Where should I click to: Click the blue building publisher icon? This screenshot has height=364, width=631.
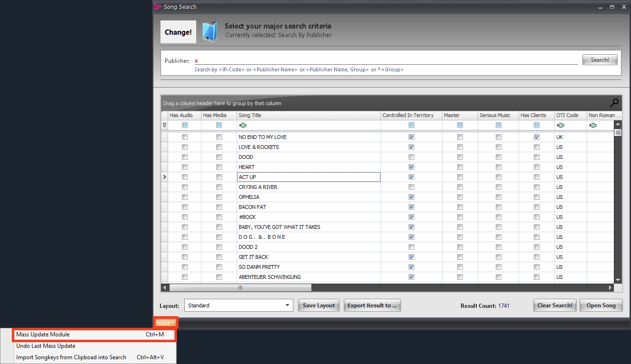[209, 32]
